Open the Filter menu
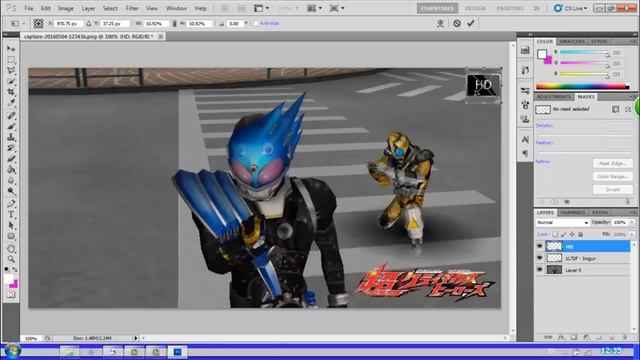640x360 pixels. pos(131,8)
